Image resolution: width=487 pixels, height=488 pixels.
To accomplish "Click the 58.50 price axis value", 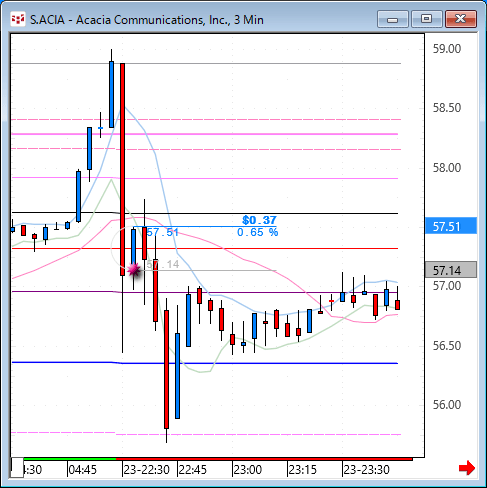I will pyautogui.click(x=447, y=108).
